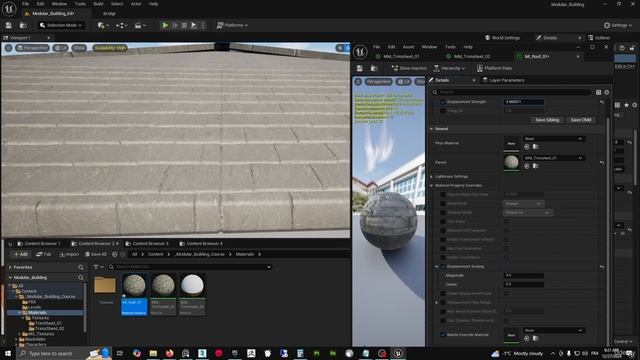640x360 pixels.
Task: Open the Settings dropdown at top right
Action: click(618, 25)
